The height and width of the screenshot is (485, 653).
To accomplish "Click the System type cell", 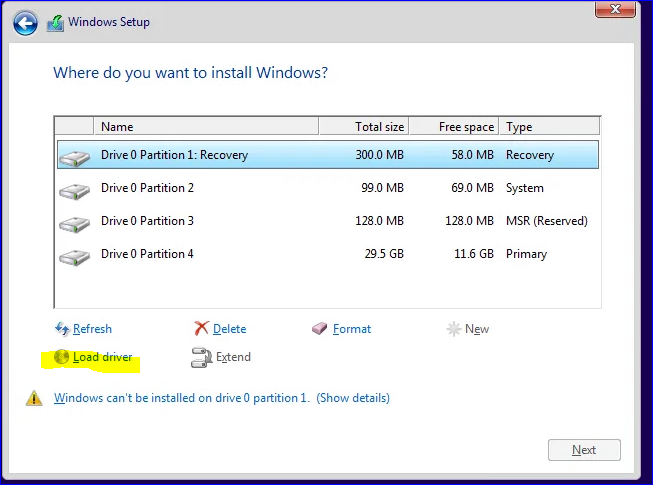I will [525, 188].
